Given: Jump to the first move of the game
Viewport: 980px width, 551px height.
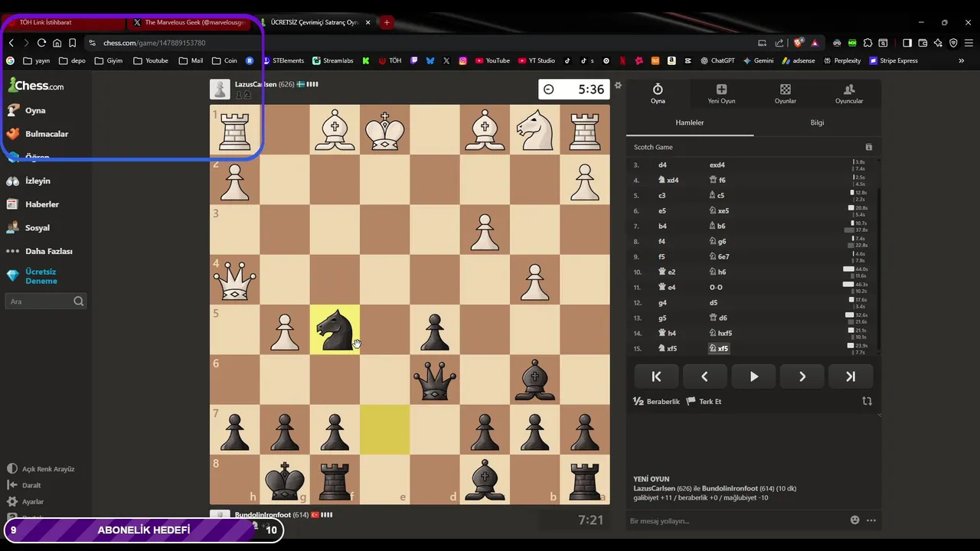Looking at the screenshot, I should point(656,377).
